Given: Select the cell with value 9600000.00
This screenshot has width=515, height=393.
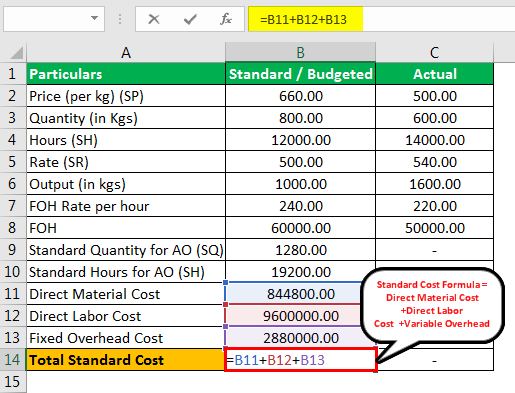Looking at the screenshot, I should pyautogui.click(x=300, y=316).
